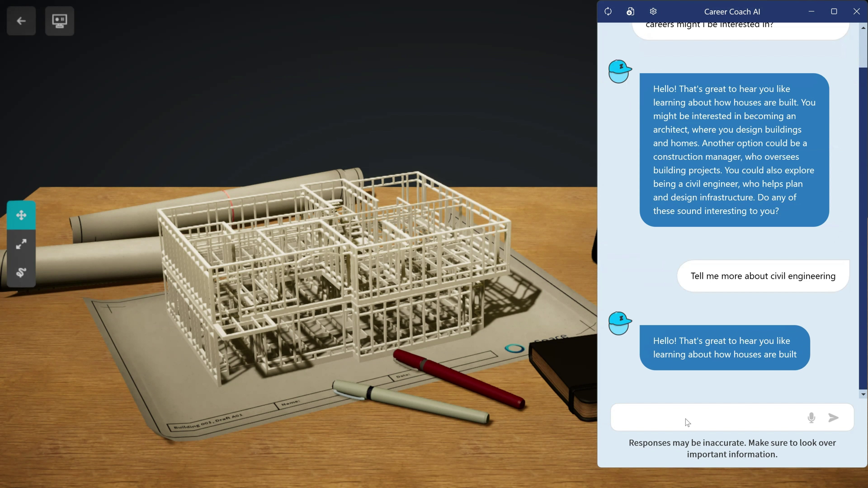This screenshot has width=868, height=488.
Task: Go back using the top-left arrow
Action: [x=21, y=20]
